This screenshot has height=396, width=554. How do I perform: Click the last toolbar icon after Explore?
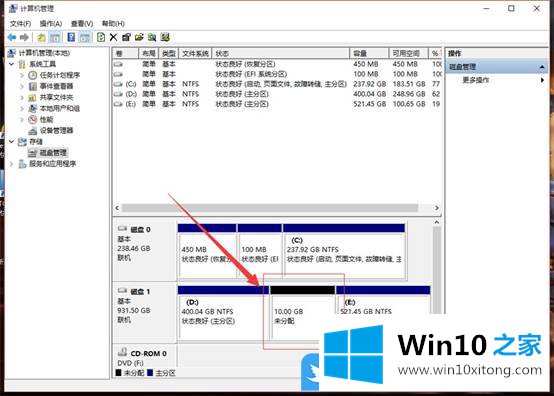point(165,37)
